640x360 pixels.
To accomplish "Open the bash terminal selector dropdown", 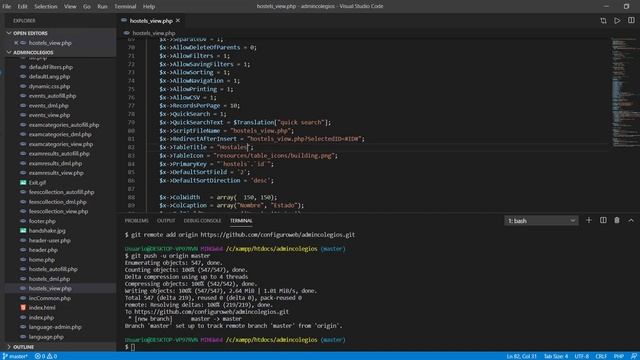I will 541,221.
